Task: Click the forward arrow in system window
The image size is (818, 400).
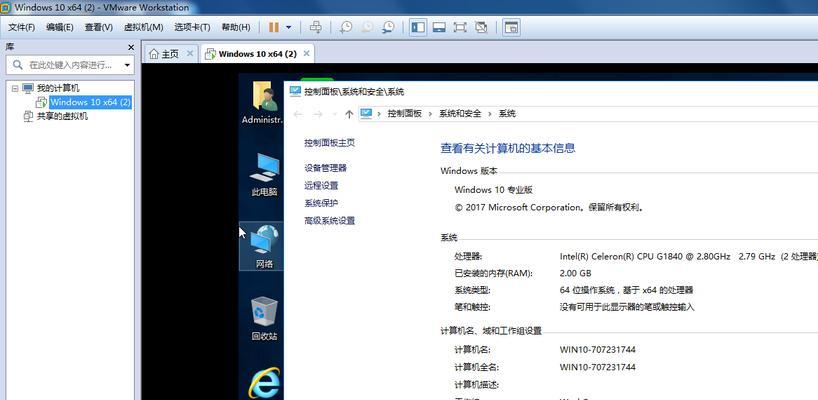Action: coord(317,114)
